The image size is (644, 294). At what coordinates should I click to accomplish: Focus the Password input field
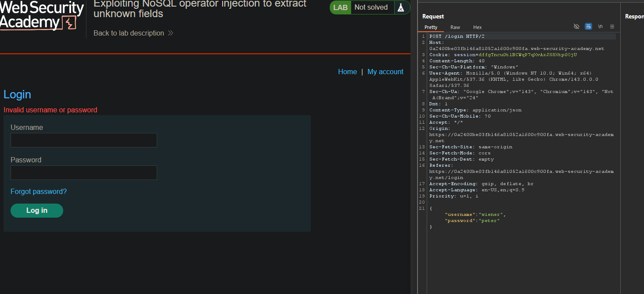click(84, 173)
